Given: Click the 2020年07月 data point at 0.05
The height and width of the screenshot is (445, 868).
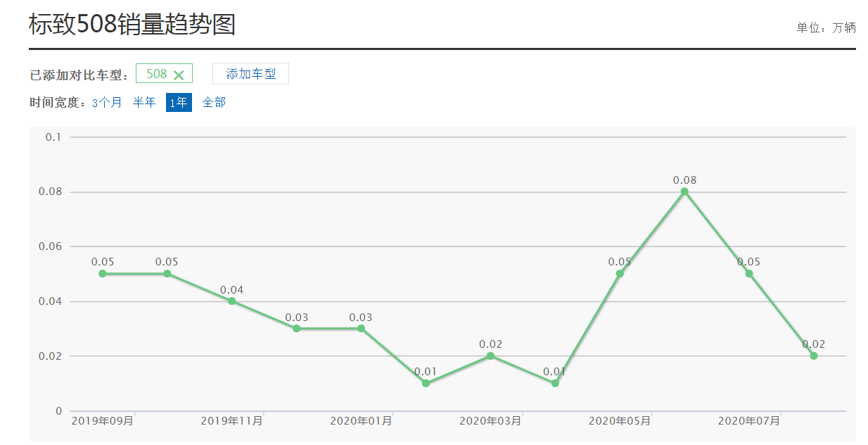Looking at the screenshot, I should [x=749, y=274].
